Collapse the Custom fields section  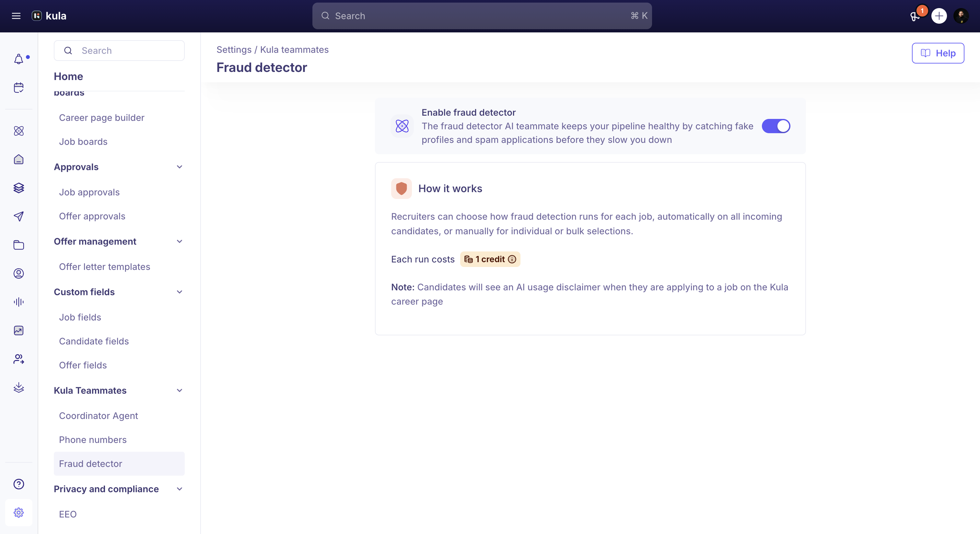pos(180,292)
